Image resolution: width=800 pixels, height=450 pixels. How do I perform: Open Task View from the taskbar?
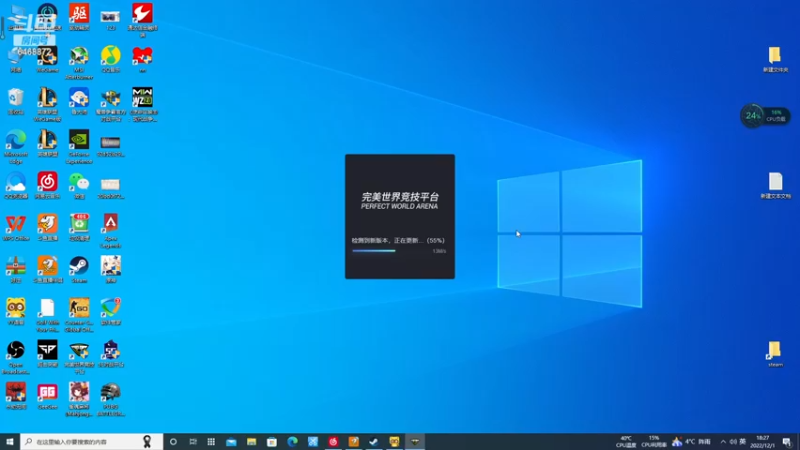pyautogui.click(x=193, y=441)
